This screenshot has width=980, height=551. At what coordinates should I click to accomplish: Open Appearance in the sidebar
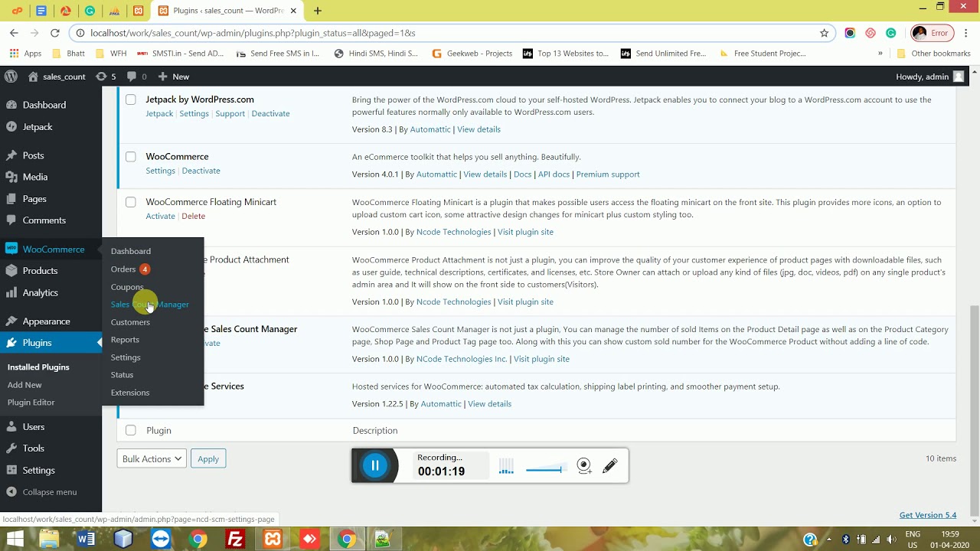coord(46,321)
